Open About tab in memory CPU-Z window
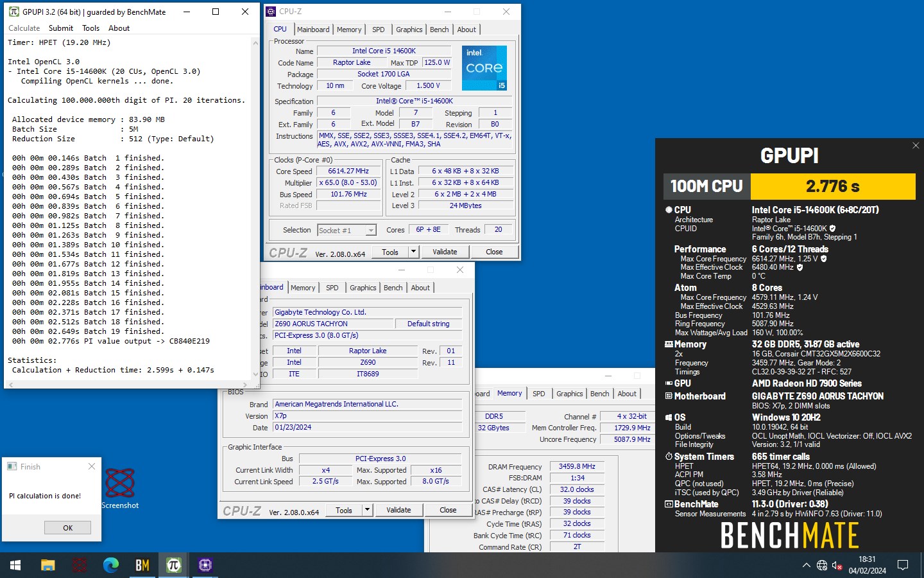This screenshot has height=578, width=924. 627,394
